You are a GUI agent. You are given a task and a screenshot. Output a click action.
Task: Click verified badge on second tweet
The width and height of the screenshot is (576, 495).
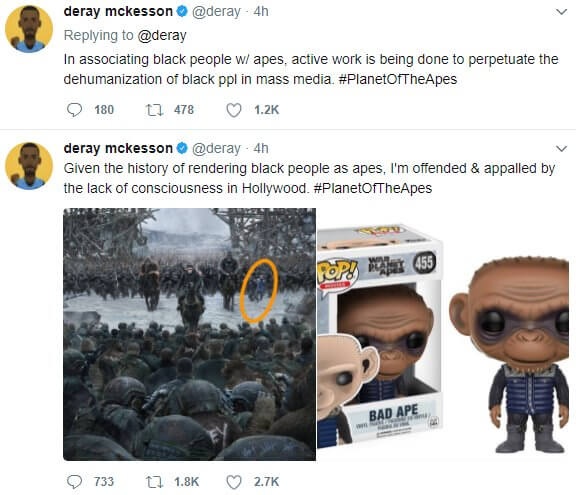[182, 148]
